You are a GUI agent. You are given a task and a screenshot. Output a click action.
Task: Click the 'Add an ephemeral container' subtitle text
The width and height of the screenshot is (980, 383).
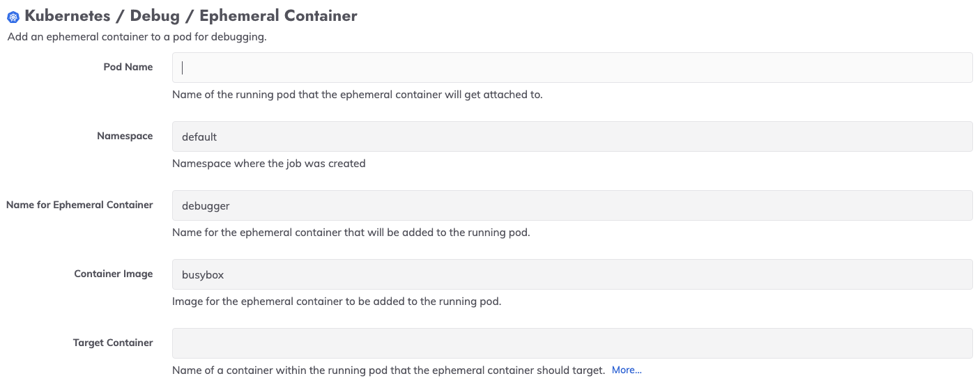[x=137, y=37]
